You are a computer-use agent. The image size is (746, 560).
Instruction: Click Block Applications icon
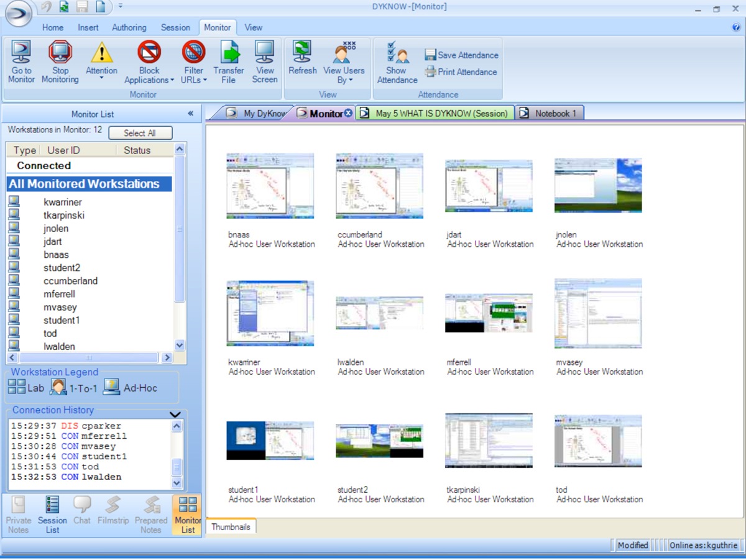point(149,52)
